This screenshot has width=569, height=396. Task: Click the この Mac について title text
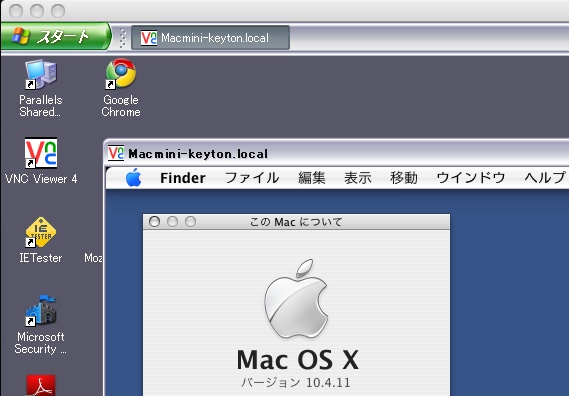click(296, 222)
